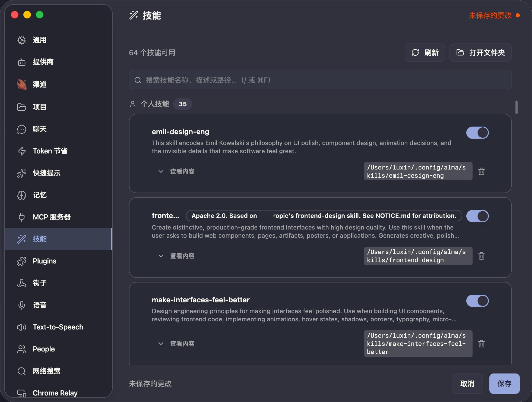Click the 刷新 refresh button
Screen dimensions: 532x402
coord(425,52)
